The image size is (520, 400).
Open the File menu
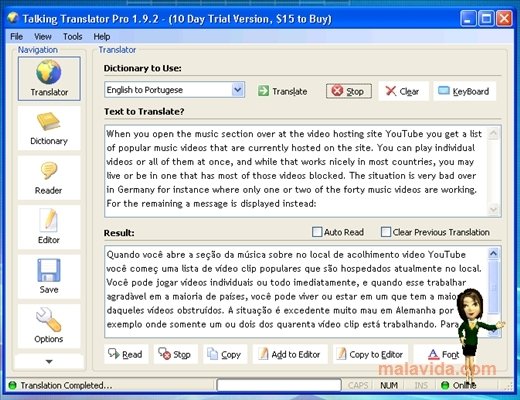pyautogui.click(x=16, y=36)
